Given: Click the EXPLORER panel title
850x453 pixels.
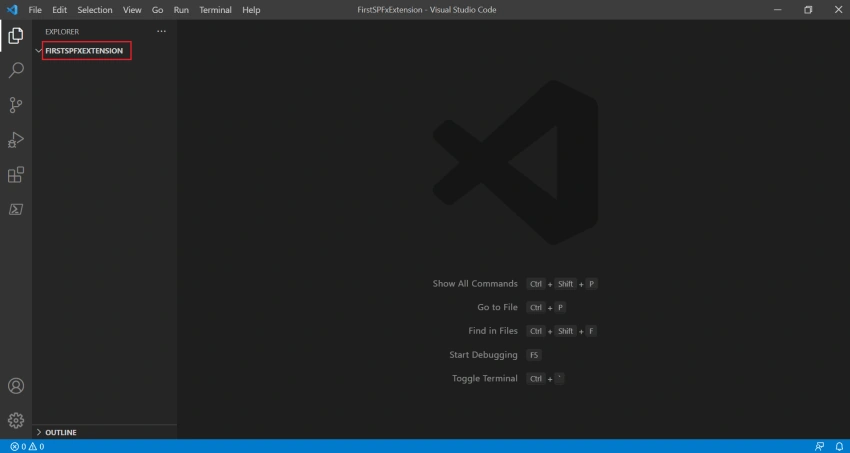Looking at the screenshot, I should pyautogui.click(x=62, y=31).
